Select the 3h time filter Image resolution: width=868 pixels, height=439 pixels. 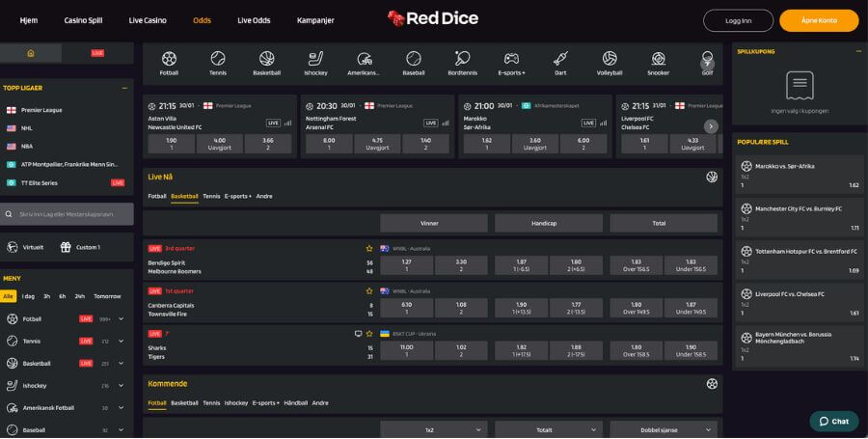point(47,297)
